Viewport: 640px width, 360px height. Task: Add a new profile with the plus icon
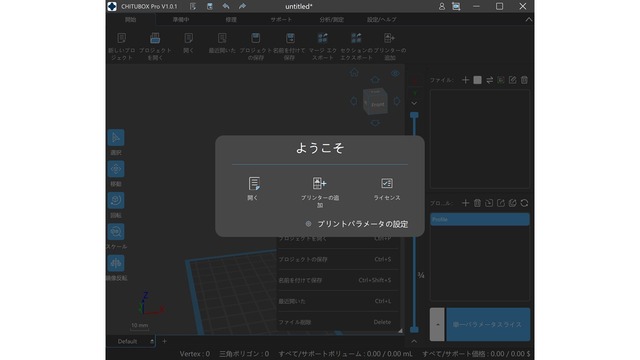pyautogui.click(x=465, y=203)
